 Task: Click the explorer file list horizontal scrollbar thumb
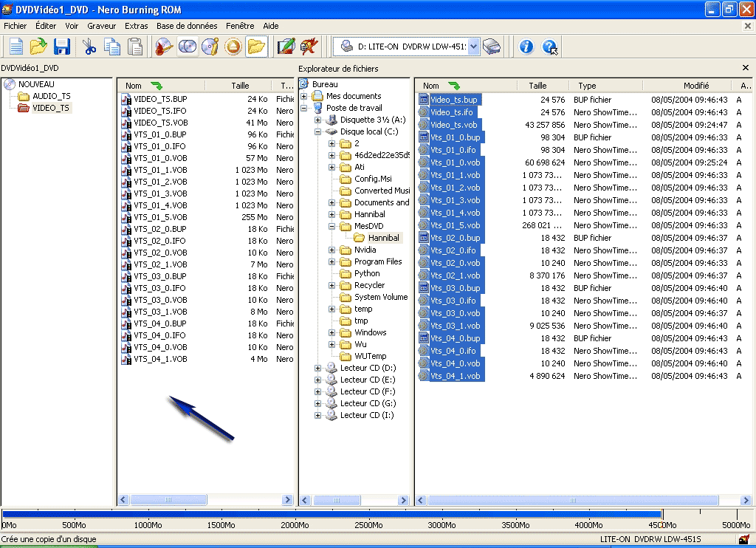coord(573,500)
